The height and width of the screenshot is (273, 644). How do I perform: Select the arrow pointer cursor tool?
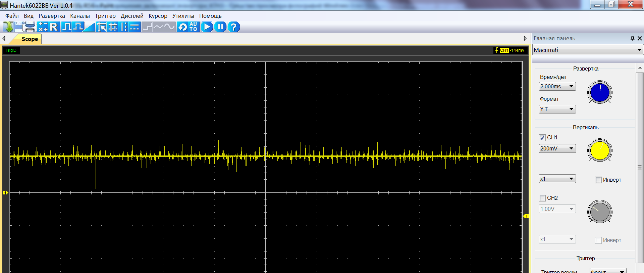pyautogui.click(x=102, y=27)
